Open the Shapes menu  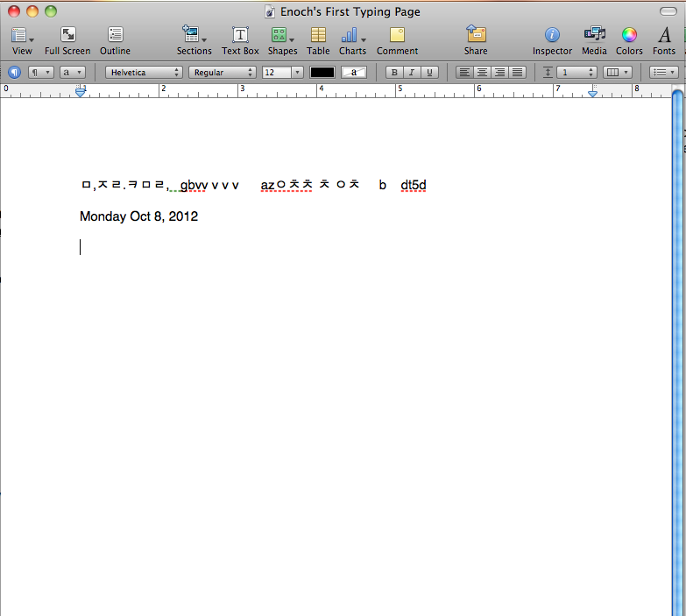pos(282,40)
